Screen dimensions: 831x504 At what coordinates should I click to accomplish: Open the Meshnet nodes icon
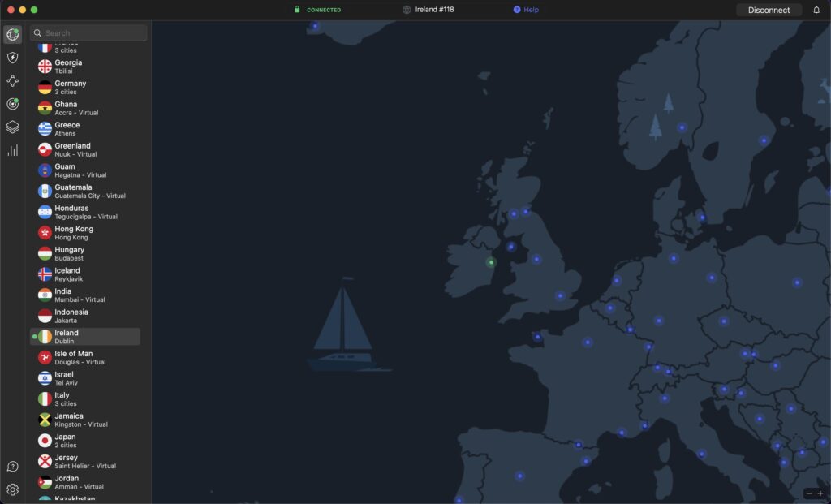(x=13, y=80)
